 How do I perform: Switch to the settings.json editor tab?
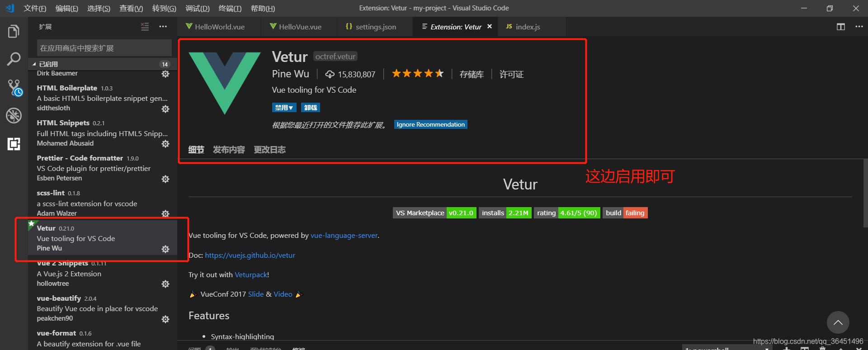tap(375, 27)
